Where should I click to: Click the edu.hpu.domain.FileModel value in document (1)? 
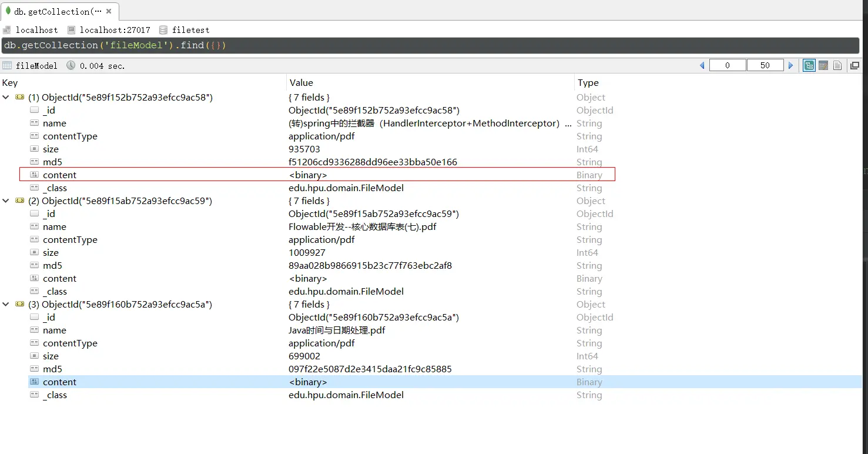pos(346,188)
